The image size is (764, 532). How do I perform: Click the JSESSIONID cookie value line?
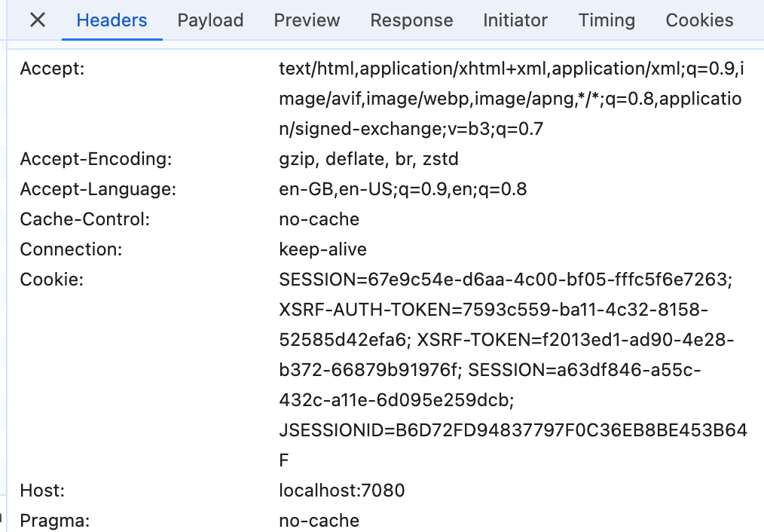coord(512,430)
